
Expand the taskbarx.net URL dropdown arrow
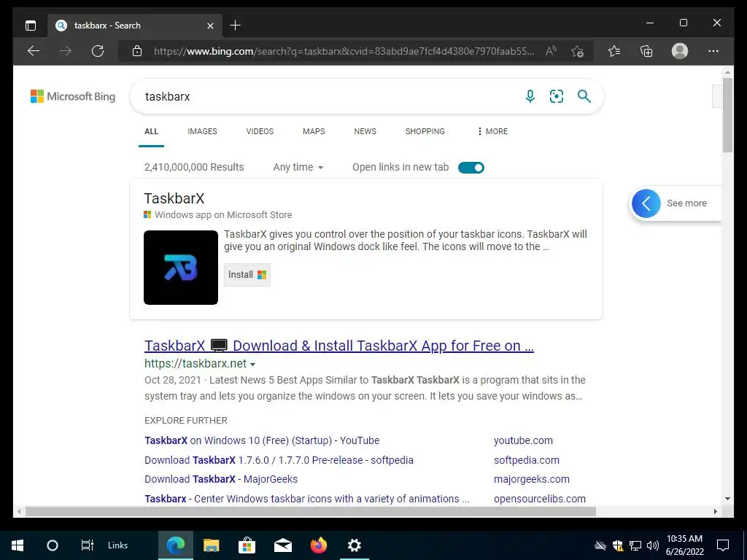point(253,365)
